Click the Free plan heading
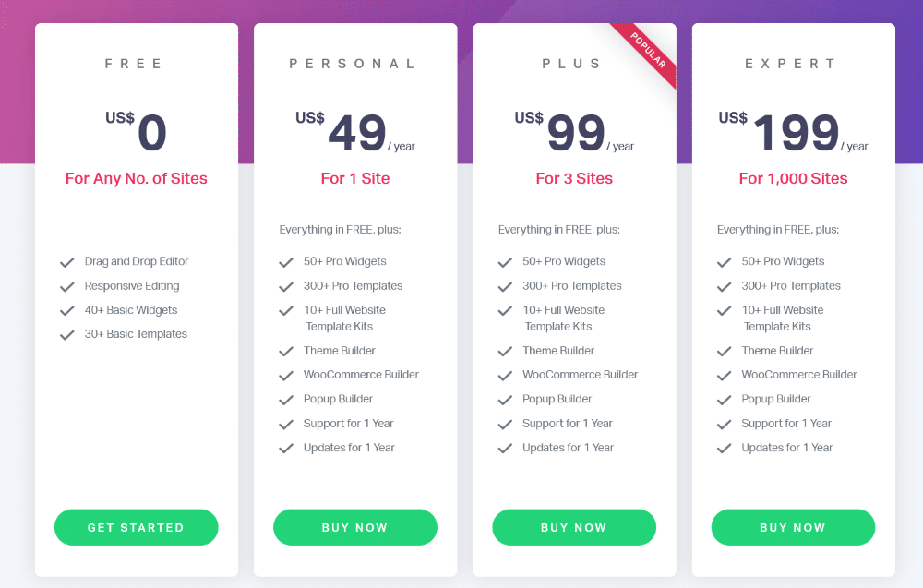 (x=135, y=64)
